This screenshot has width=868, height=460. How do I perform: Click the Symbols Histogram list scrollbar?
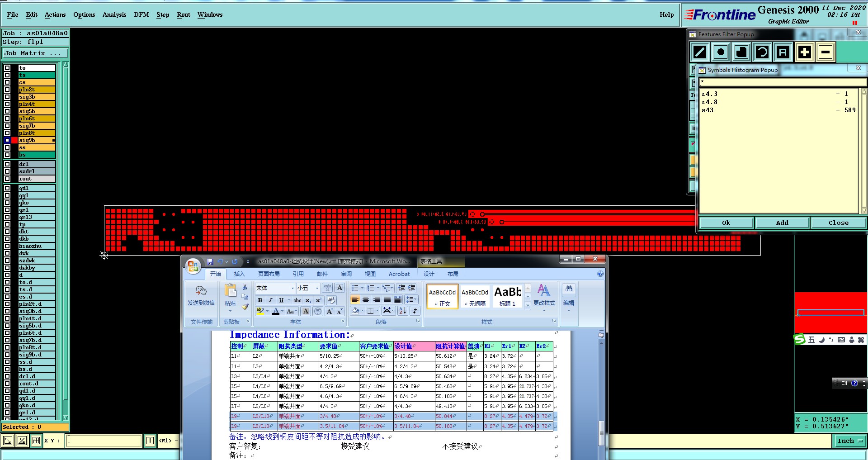click(863, 151)
